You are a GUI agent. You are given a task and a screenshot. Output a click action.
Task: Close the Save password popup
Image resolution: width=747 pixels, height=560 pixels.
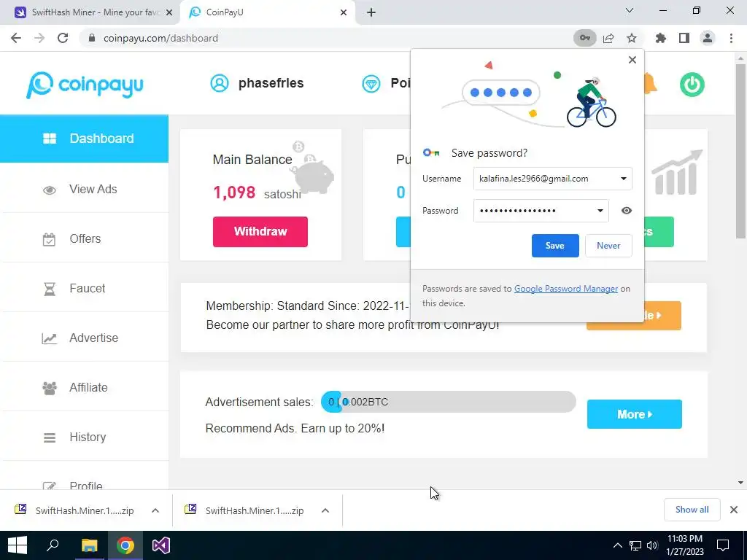632,60
